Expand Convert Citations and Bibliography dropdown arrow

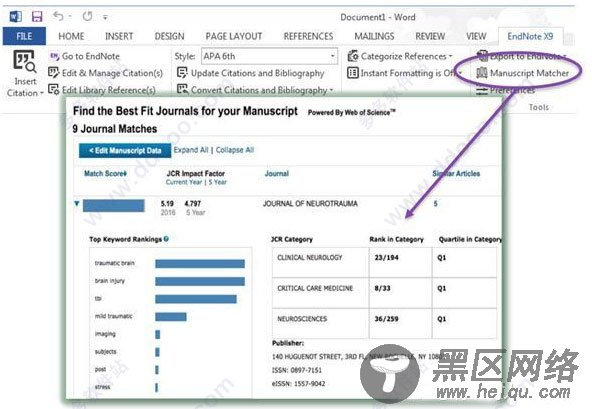(x=331, y=90)
